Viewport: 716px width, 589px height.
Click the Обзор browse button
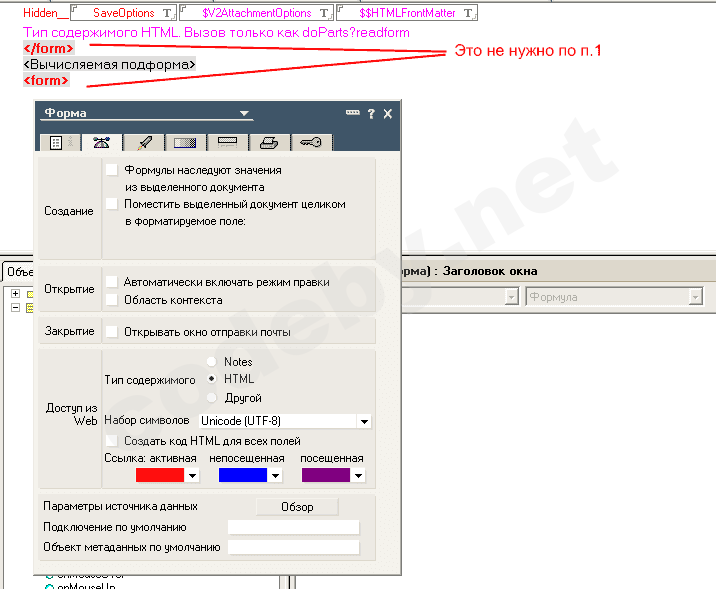point(297,507)
